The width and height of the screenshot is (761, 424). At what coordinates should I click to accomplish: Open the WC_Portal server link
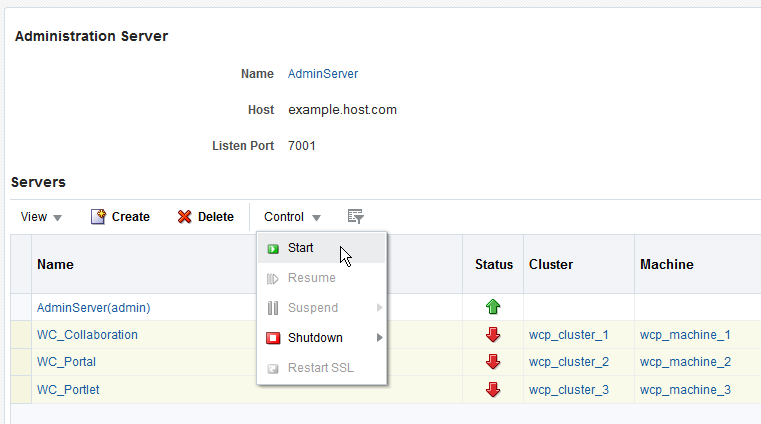(x=66, y=362)
